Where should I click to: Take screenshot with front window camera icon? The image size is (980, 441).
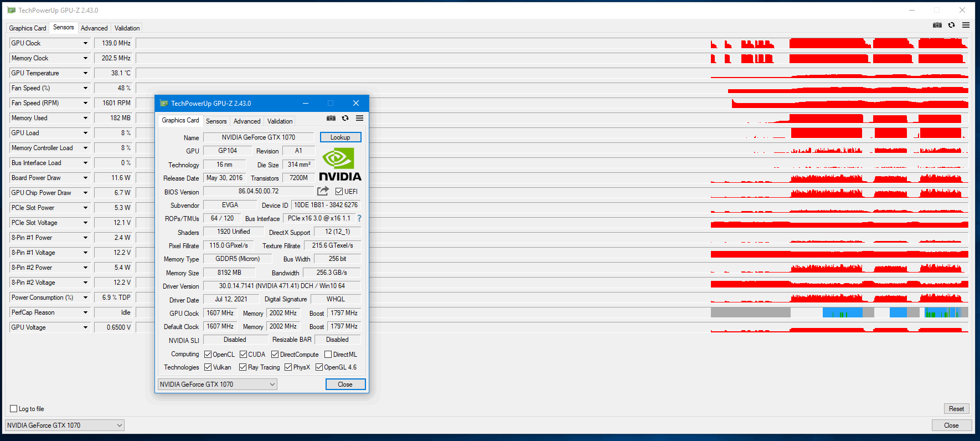click(x=331, y=118)
